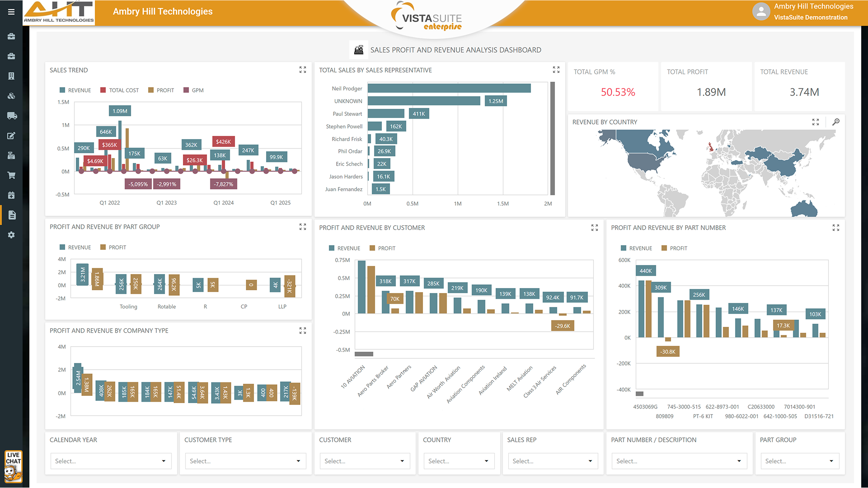Toggle GPM series in Sales Trend legend
The height and width of the screenshot is (488, 868).
[x=194, y=90]
